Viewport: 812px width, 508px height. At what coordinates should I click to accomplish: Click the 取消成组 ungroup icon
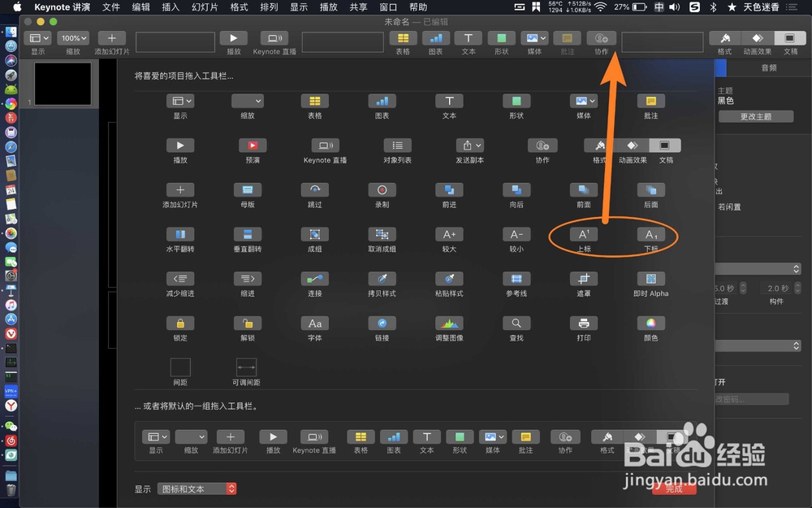pyautogui.click(x=382, y=234)
